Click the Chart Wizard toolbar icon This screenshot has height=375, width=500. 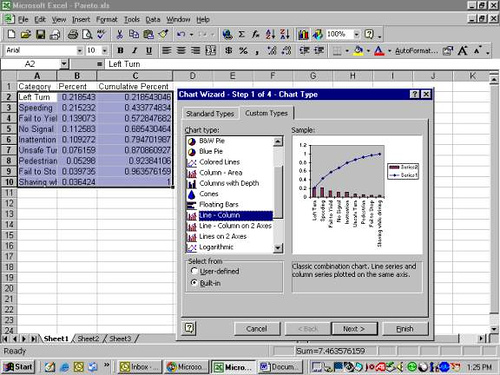tap(303, 34)
